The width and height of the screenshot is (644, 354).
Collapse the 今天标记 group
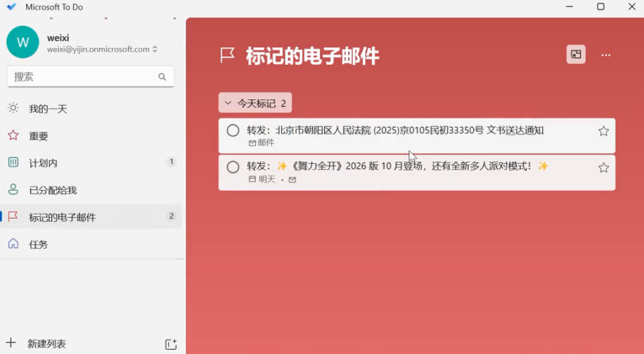coord(227,103)
